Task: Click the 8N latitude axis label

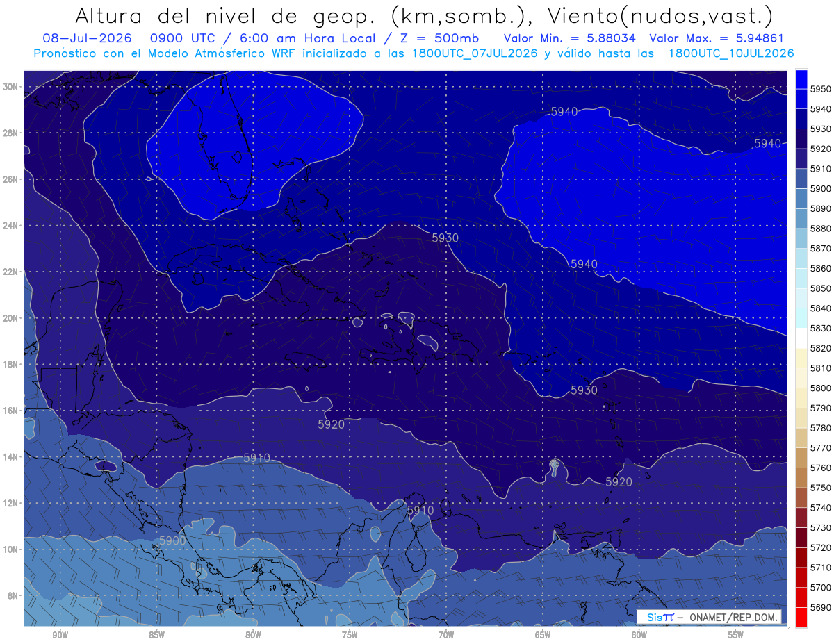Action: 13,595
